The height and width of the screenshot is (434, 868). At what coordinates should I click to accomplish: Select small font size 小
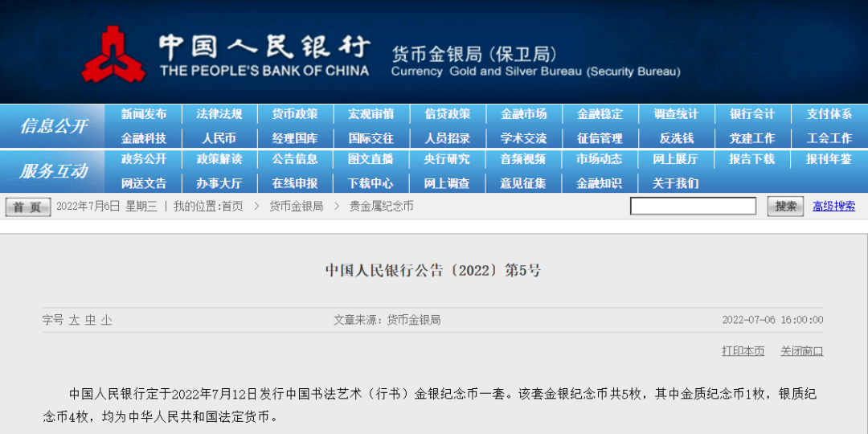click(x=106, y=320)
